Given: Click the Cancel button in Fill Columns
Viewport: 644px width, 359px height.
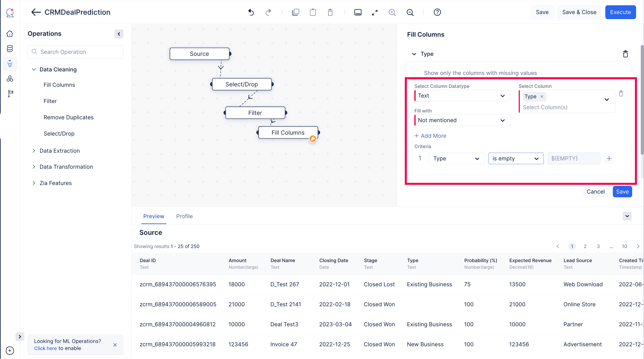Looking at the screenshot, I should pyautogui.click(x=596, y=191).
